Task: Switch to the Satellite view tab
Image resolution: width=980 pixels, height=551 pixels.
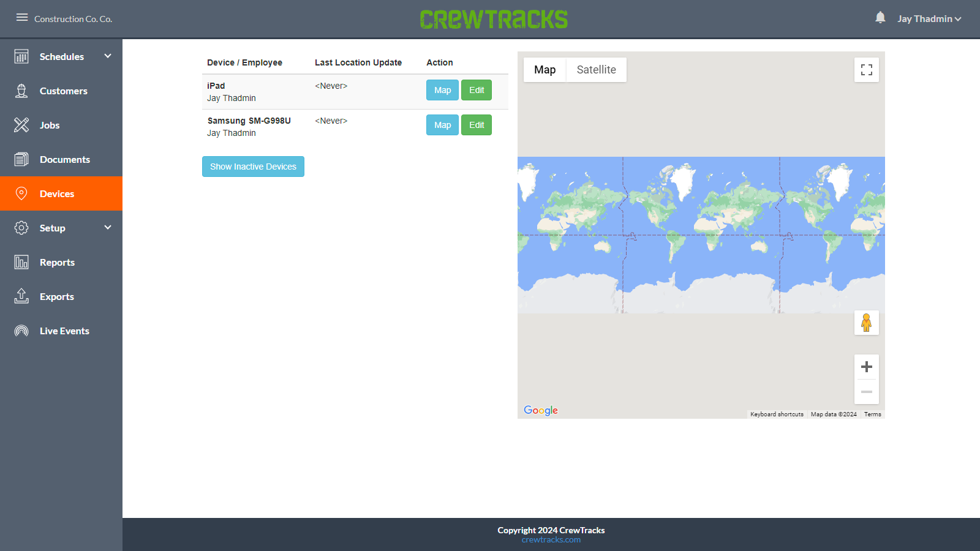Action: pyautogui.click(x=596, y=70)
